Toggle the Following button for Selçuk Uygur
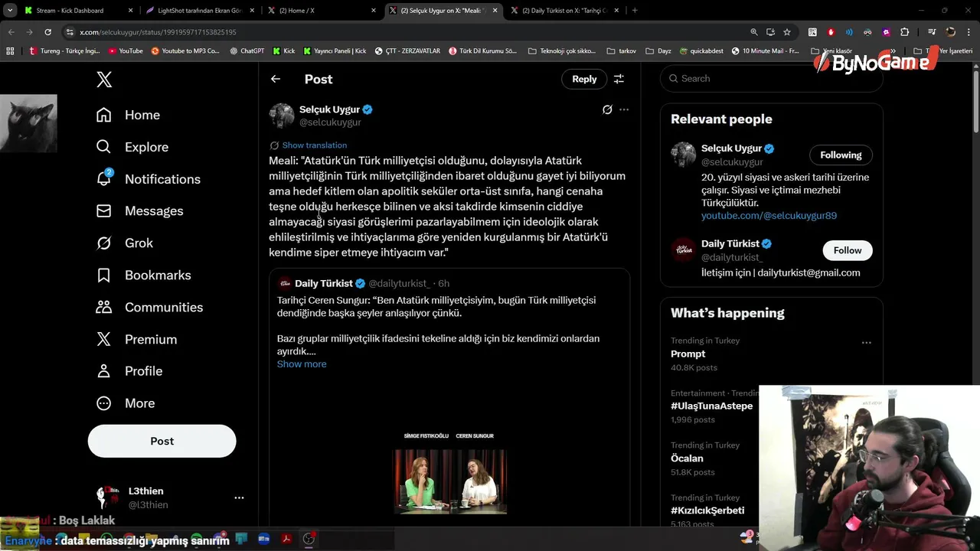The height and width of the screenshot is (551, 980). point(841,155)
